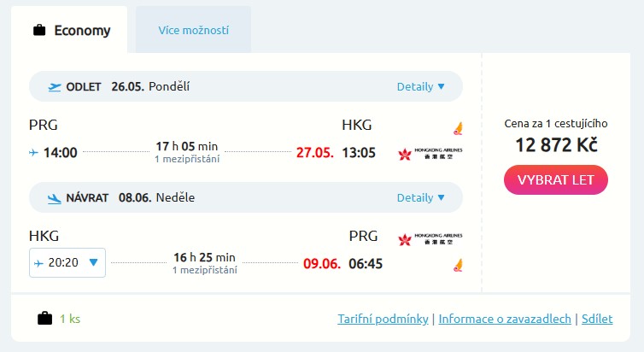Expand Detaily for the NÁVRAT return flight

tap(420, 198)
